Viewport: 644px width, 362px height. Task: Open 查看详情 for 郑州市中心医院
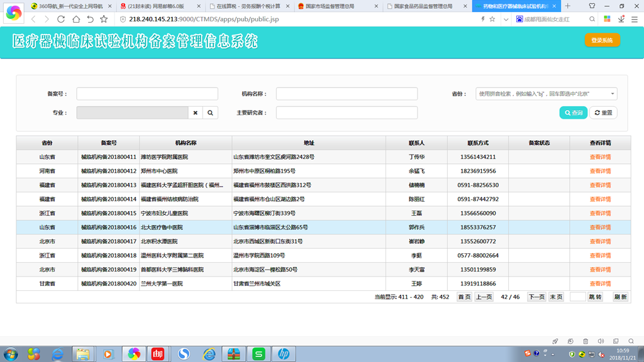tap(600, 171)
